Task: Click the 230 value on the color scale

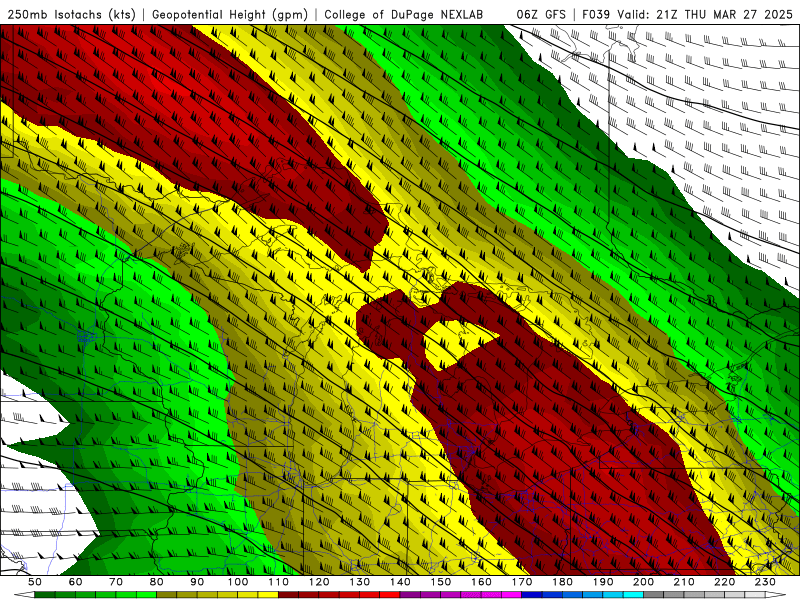Action: click(x=765, y=582)
